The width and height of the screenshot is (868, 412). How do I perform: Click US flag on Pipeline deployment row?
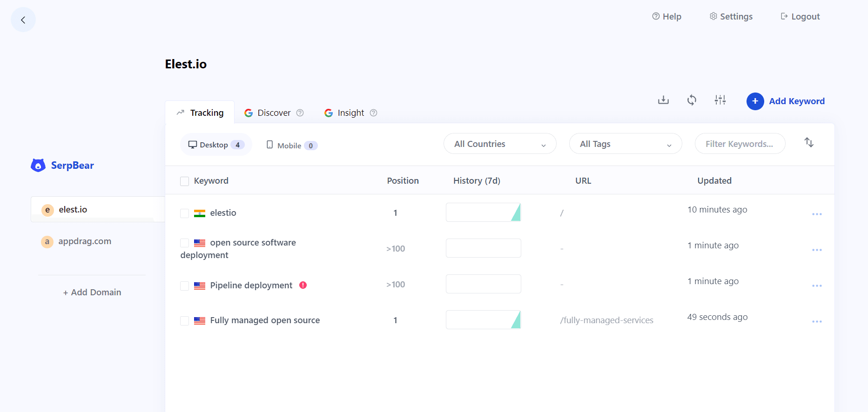coord(200,286)
